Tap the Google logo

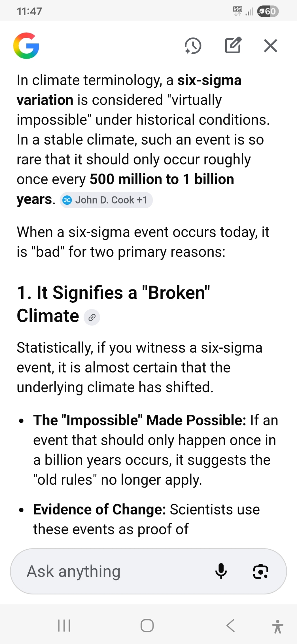click(x=26, y=46)
